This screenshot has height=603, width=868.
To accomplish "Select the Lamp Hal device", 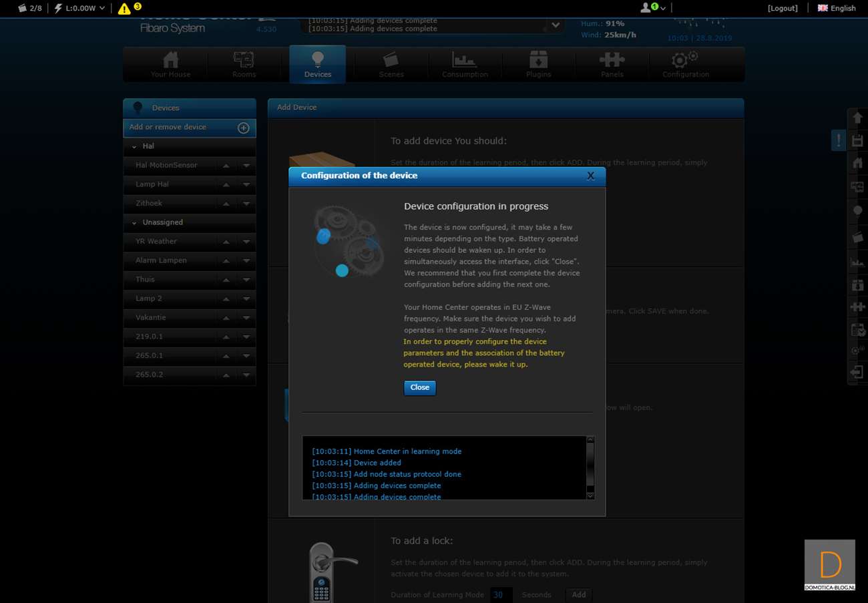I will [x=152, y=184].
